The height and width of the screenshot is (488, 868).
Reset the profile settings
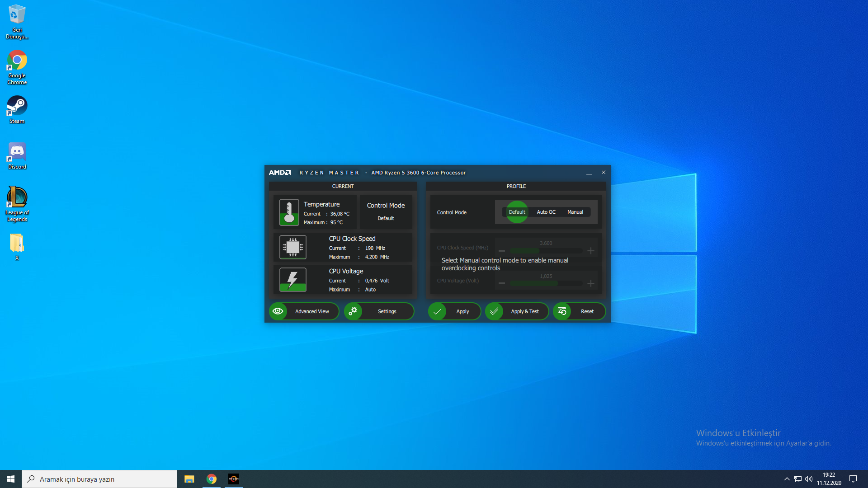pyautogui.click(x=579, y=311)
